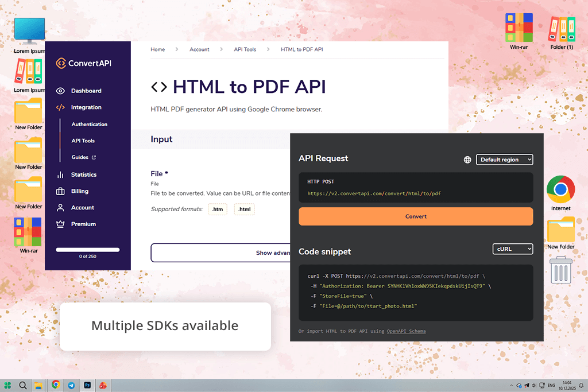
Task: Click the HTML to PDF API breadcrumb
Action: click(x=302, y=49)
